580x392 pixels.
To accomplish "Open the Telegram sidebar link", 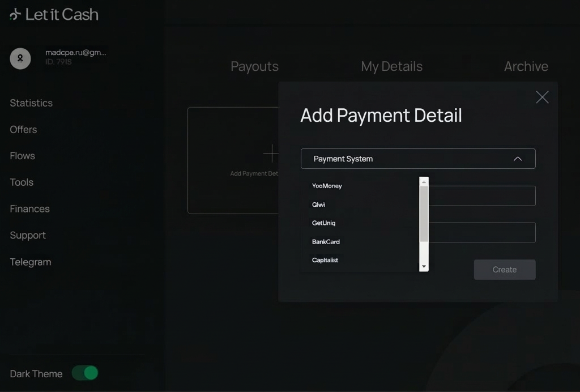I will coord(31,262).
